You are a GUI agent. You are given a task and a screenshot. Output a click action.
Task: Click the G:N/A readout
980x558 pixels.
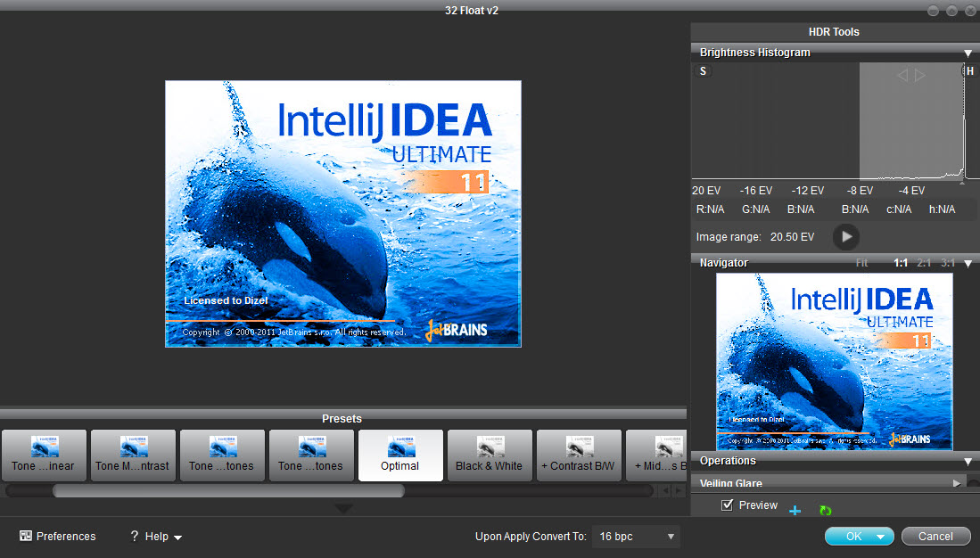pyautogui.click(x=755, y=209)
